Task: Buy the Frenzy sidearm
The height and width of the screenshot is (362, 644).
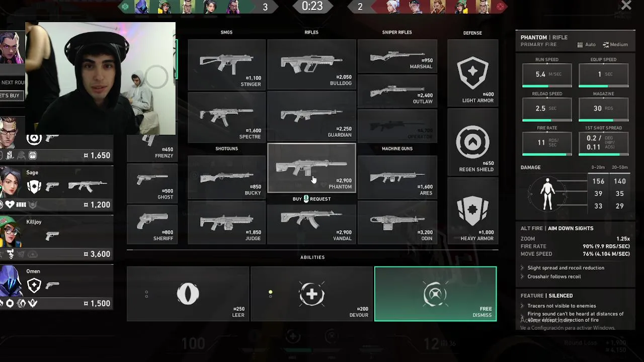Action: pos(152,148)
